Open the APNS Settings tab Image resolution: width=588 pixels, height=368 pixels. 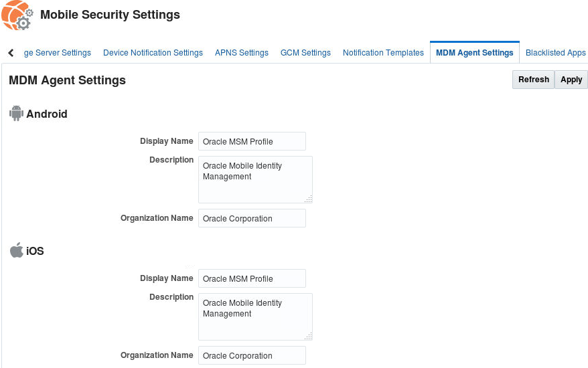[x=242, y=53]
